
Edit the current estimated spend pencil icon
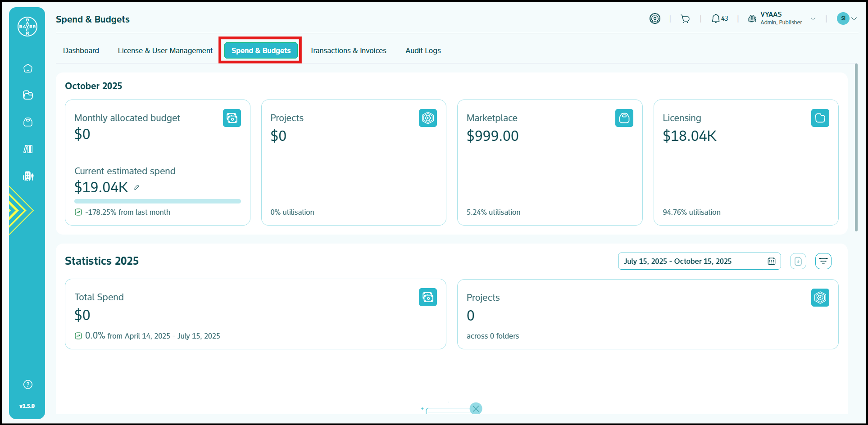pyautogui.click(x=136, y=188)
